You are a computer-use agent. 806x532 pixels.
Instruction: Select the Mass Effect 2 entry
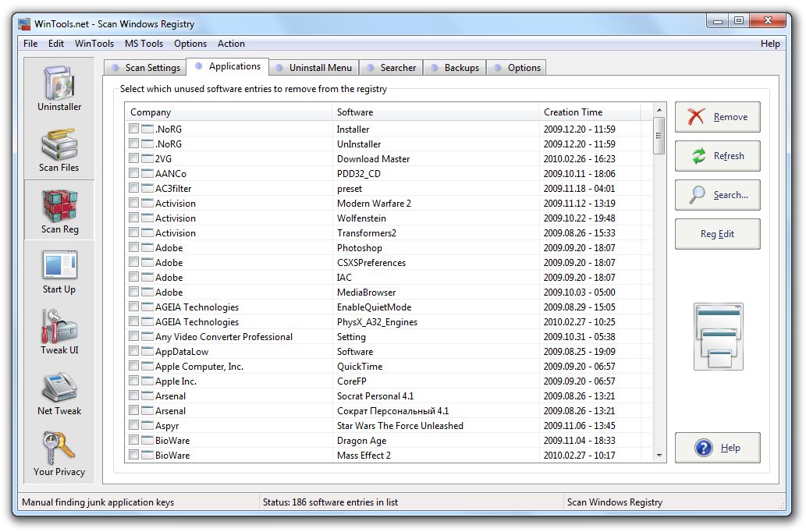click(x=364, y=456)
